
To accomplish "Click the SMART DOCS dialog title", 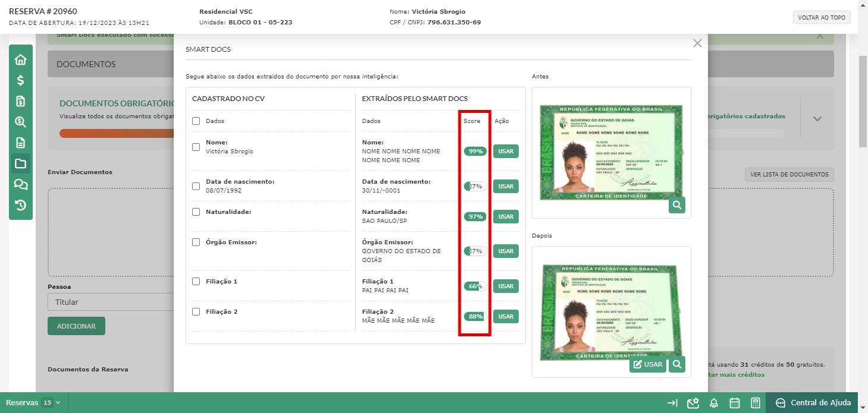I will coord(208,49).
